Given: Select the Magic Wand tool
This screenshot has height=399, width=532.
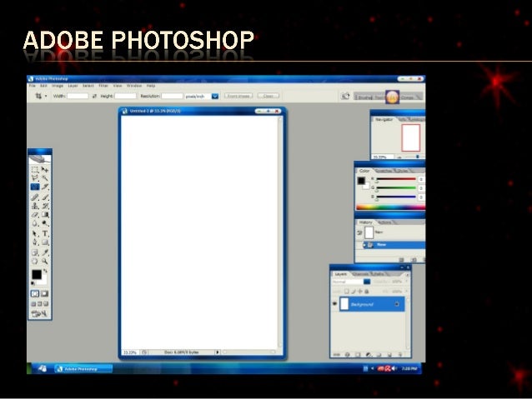Looking at the screenshot, I should [45, 178].
